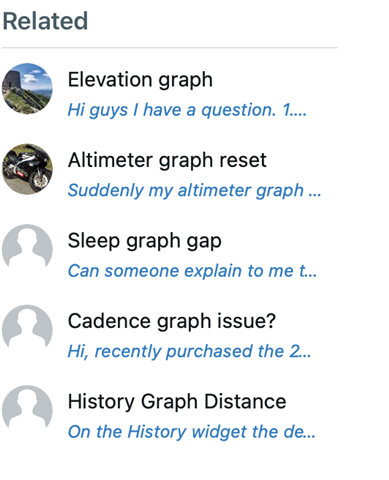Click default avatar beside History Graph Distance
This screenshot has height=480, width=389.
pyautogui.click(x=27, y=408)
